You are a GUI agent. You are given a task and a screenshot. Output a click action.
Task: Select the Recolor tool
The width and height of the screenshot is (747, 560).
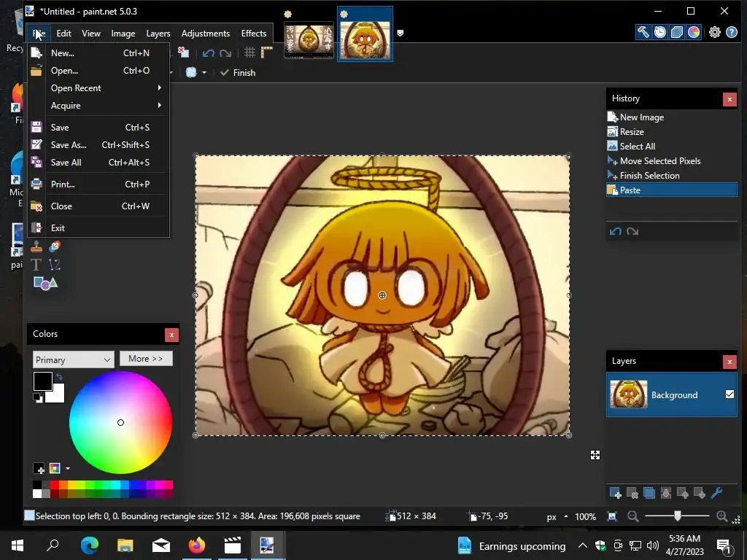point(54,246)
